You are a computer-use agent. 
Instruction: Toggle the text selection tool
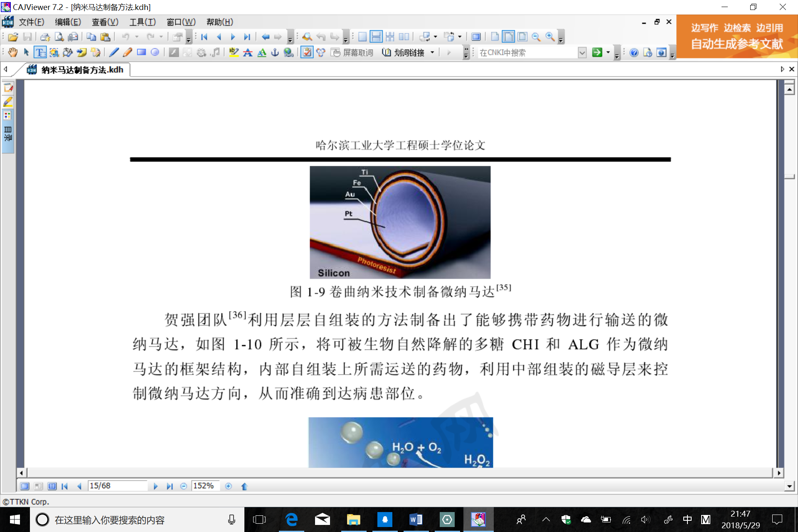40,52
